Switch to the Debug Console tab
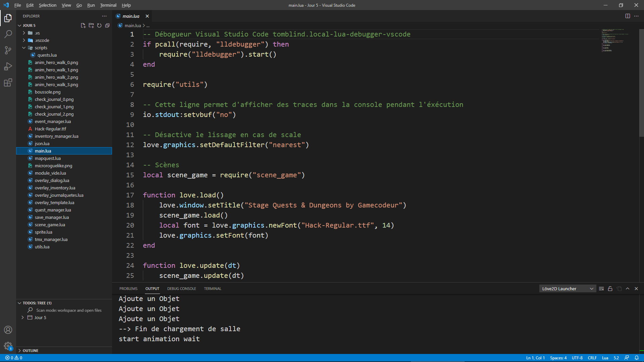Screen dimensions: 644x362 click(181, 289)
